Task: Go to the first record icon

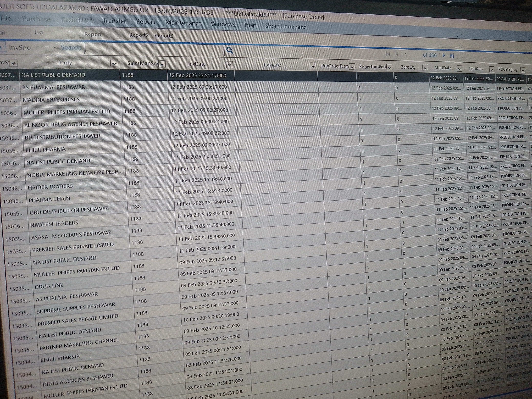Action: (388, 54)
